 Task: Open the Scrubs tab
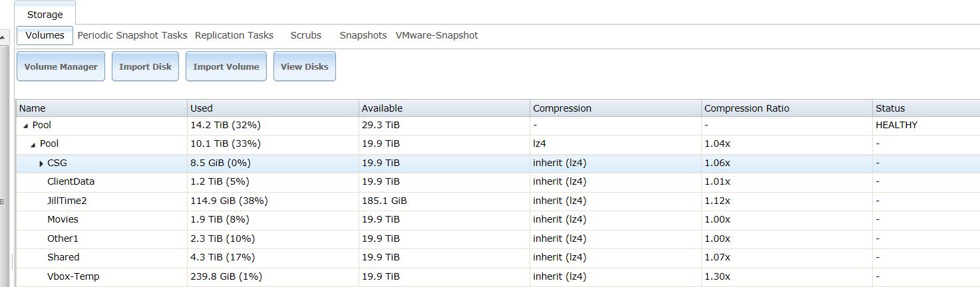point(305,35)
